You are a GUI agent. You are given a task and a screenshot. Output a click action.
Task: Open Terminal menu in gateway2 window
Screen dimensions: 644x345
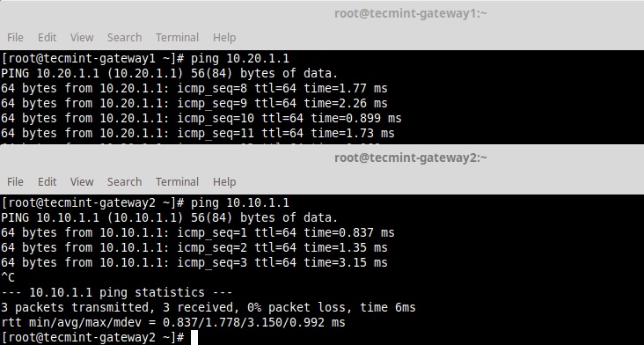coord(177,181)
